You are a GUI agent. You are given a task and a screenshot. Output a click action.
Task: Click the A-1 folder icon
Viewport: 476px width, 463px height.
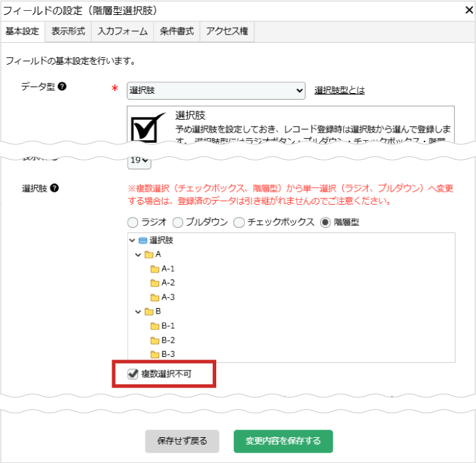[x=155, y=269]
